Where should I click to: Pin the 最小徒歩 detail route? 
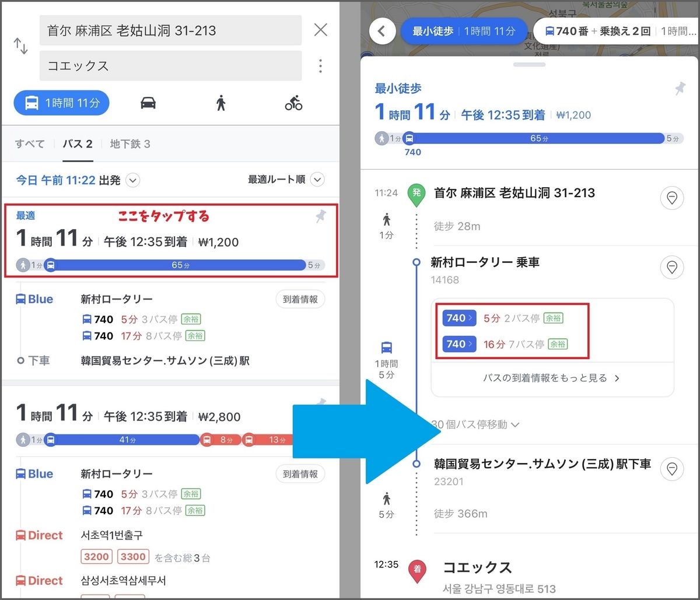(680, 89)
